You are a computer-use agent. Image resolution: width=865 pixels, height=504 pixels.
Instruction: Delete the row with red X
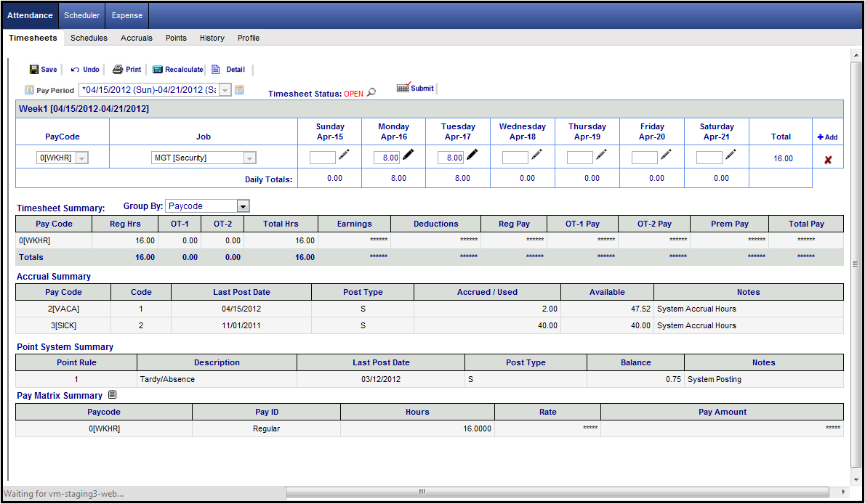[x=827, y=159]
